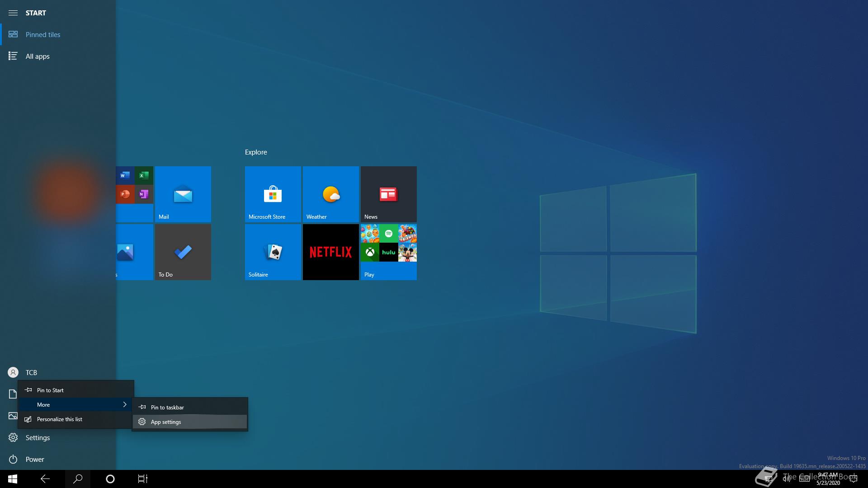Image resolution: width=868 pixels, height=488 pixels.
Task: Open Settings from the Start sidebar
Action: coord(58,437)
